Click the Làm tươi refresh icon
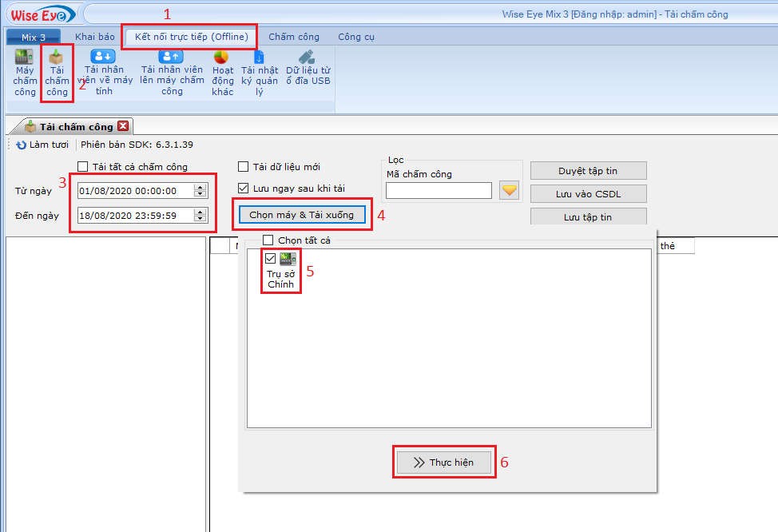This screenshot has height=532, width=778. [22, 145]
